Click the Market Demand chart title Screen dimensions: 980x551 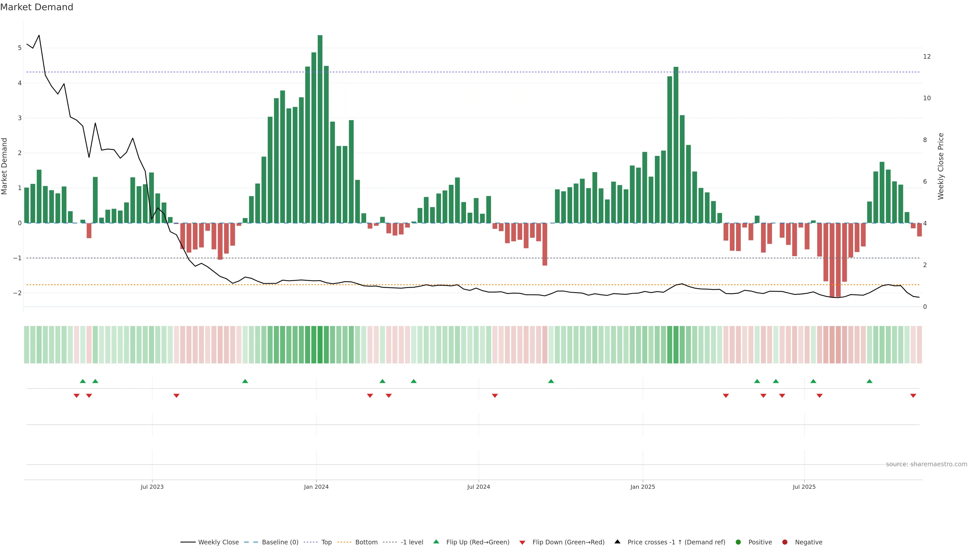click(x=36, y=7)
